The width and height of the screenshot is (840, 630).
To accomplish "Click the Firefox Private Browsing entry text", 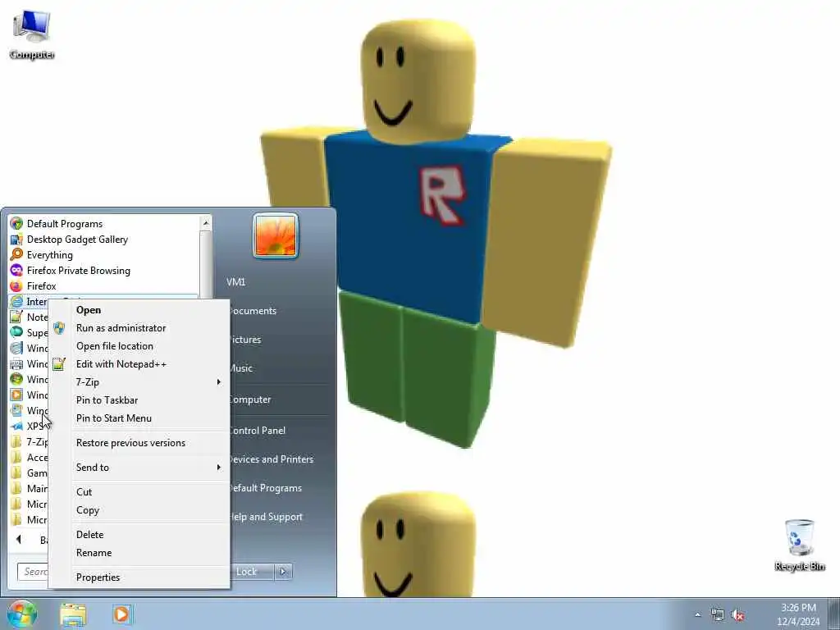I will click(79, 271).
